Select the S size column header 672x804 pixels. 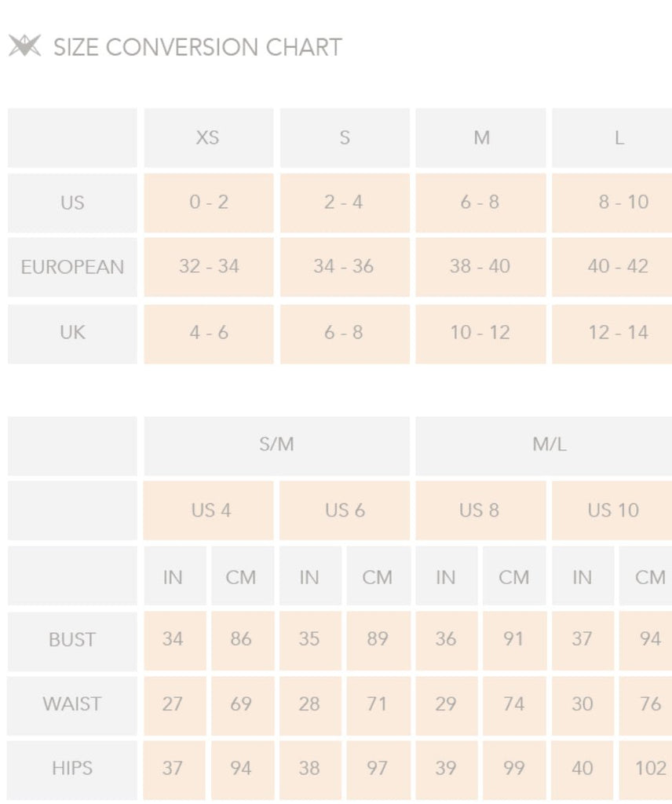tap(345, 137)
